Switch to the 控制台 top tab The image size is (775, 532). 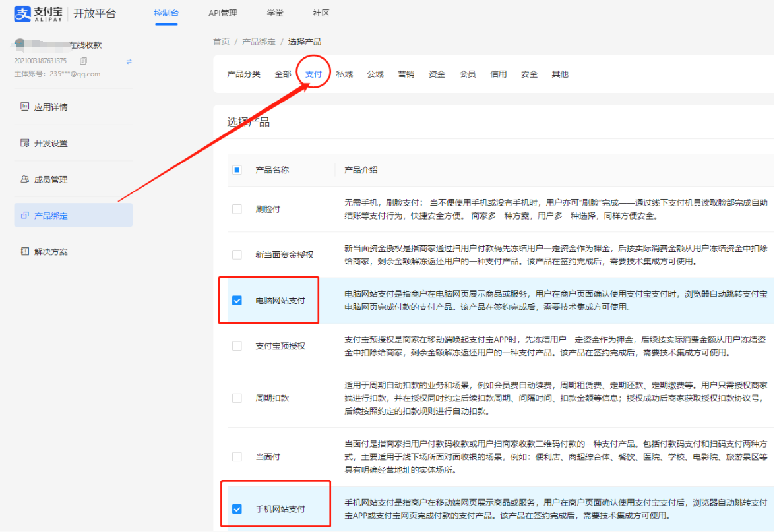point(166,13)
